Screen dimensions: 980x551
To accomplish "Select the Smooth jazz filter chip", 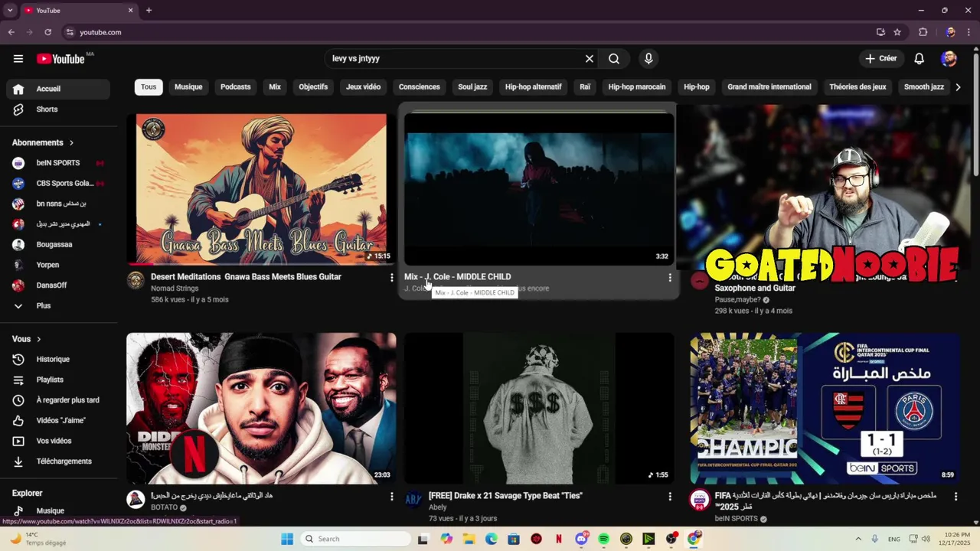I will 924,86.
